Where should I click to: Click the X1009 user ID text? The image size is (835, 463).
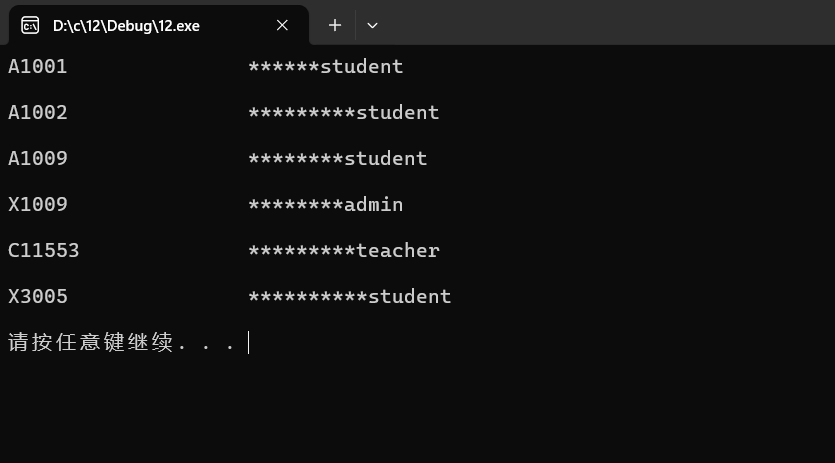tap(37, 205)
